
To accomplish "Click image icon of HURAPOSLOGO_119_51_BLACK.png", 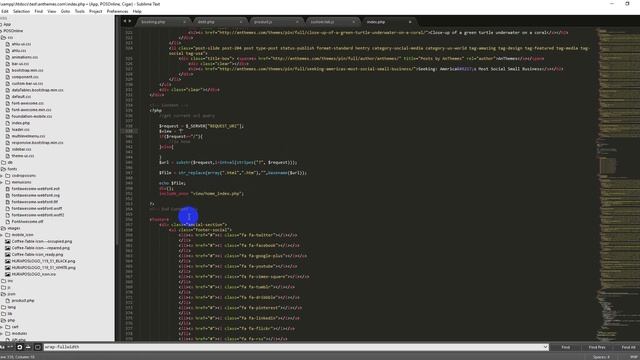I will pos(8,261).
